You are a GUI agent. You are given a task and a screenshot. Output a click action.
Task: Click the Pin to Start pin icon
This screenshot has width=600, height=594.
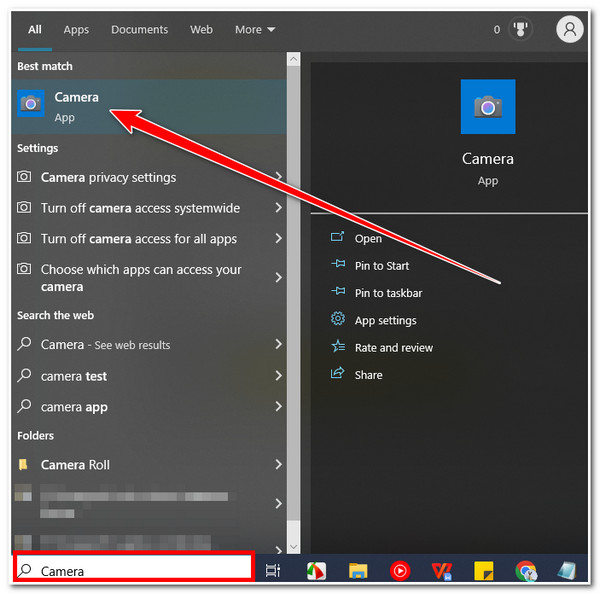(338, 264)
